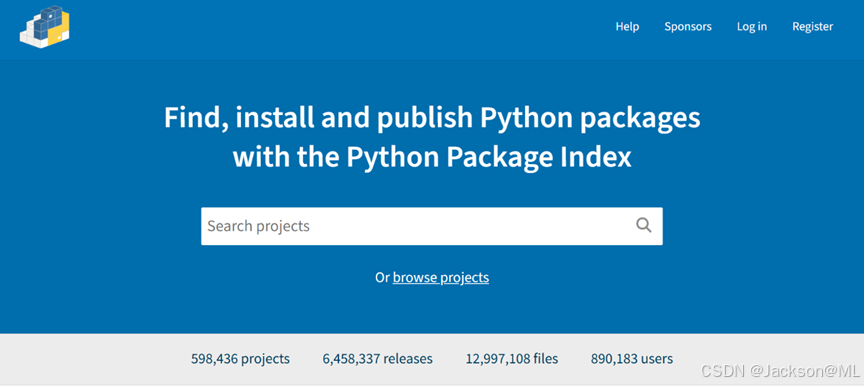Open the Sponsors page
The height and width of the screenshot is (386, 864).
(688, 26)
